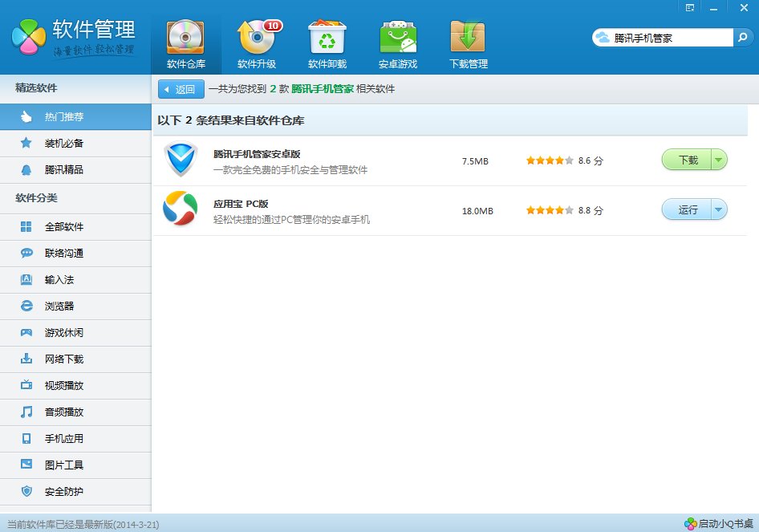Open 浏览器 browser category in sidebar

(59, 307)
